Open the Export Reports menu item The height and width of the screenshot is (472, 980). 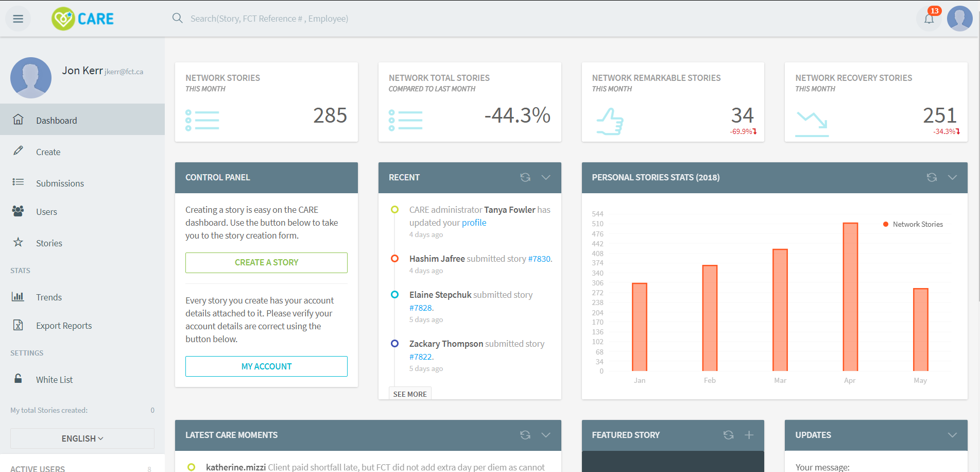tap(82, 325)
